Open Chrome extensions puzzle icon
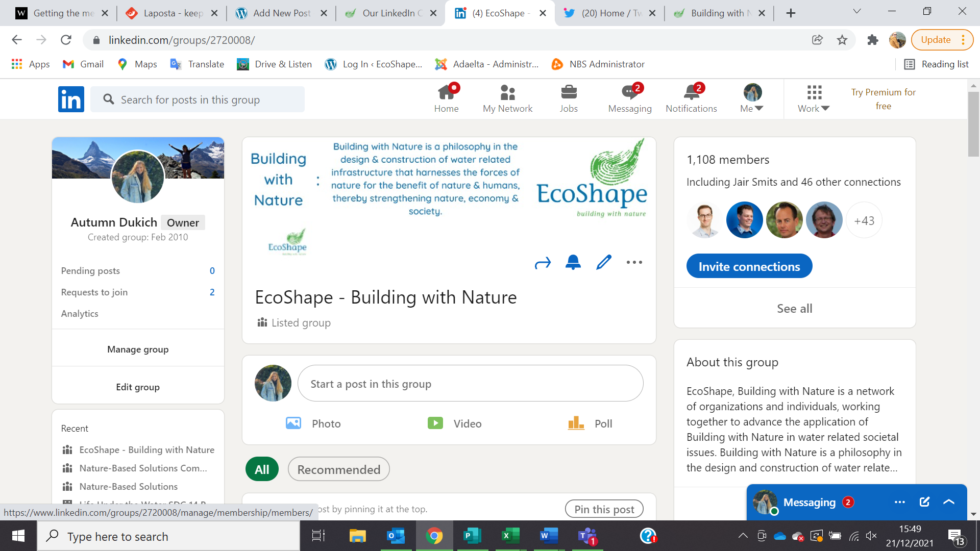Image resolution: width=980 pixels, height=551 pixels. point(872,40)
